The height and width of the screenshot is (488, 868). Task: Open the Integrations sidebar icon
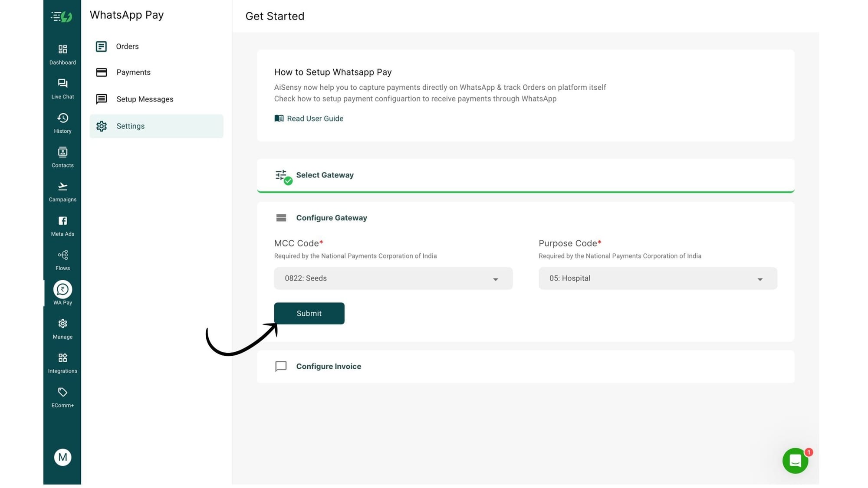[62, 358]
